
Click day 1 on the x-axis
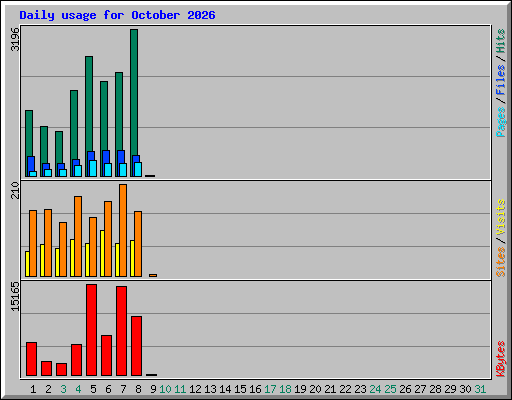tap(33, 389)
